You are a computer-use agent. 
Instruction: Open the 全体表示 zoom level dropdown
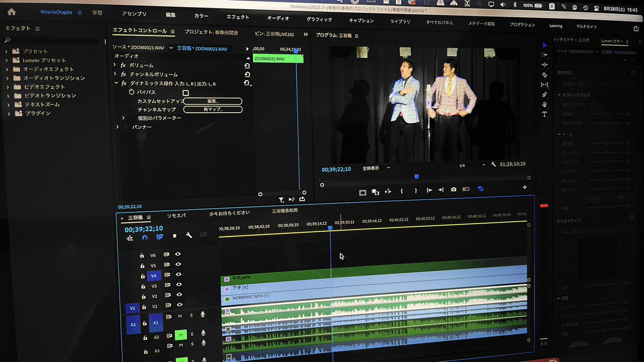pos(376,168)
